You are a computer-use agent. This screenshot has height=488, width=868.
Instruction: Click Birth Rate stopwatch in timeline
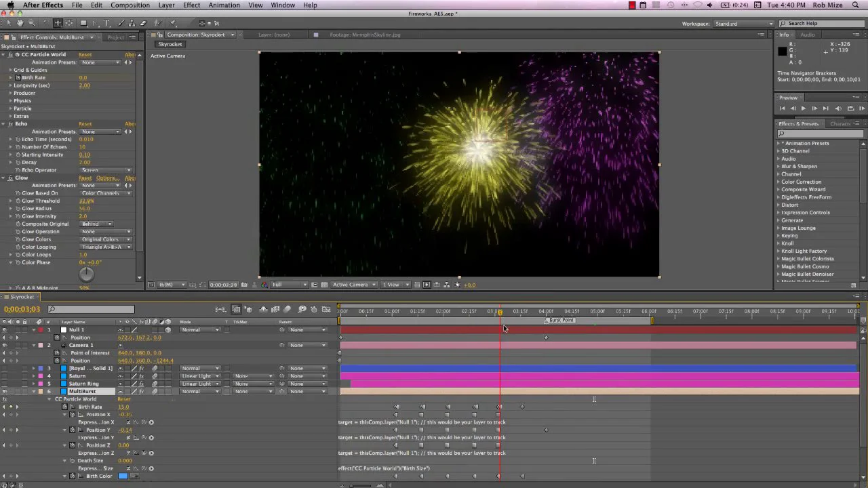pos(64,407)
